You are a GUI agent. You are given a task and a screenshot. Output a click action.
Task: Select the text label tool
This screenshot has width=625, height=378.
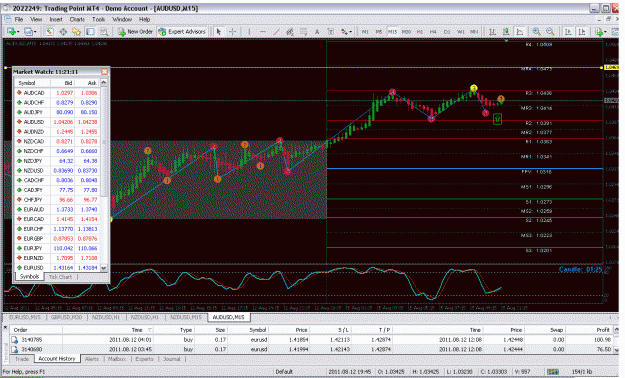click(x=330, y=32)
